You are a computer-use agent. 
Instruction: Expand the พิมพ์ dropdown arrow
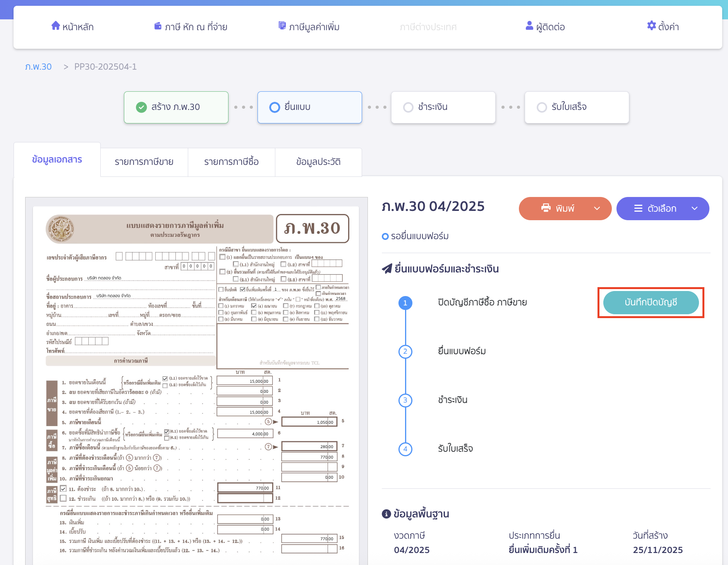pos(597,209)
